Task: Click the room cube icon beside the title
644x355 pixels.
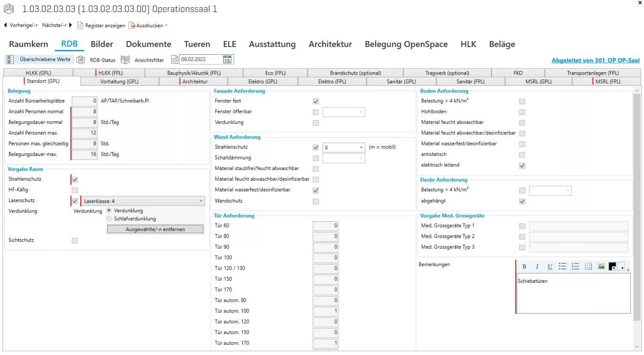Action: tap(9, 9)
